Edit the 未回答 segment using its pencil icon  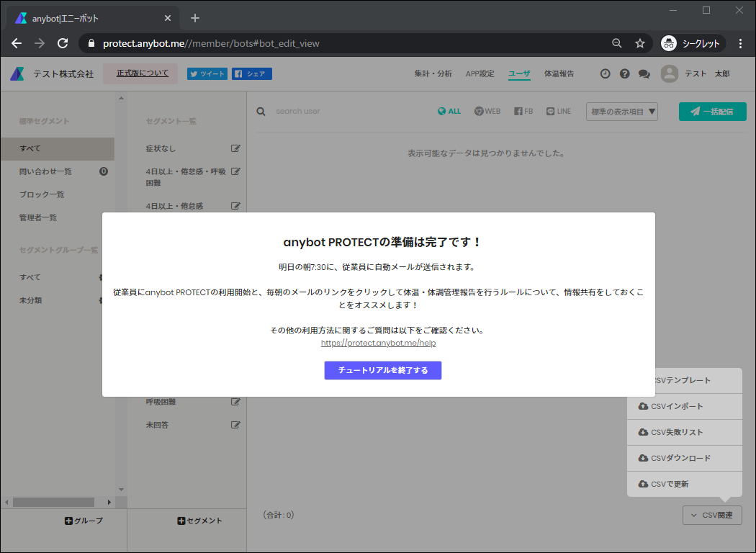pos(235,424)
